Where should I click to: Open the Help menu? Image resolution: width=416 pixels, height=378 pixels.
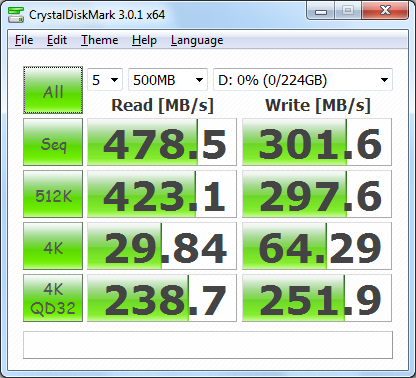pyautogui.click(x=144, y=40)
